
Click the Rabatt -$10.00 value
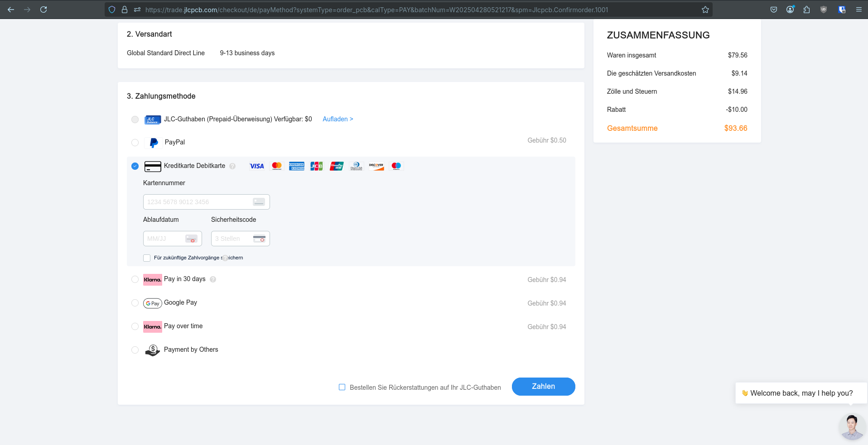pos(737,110)
